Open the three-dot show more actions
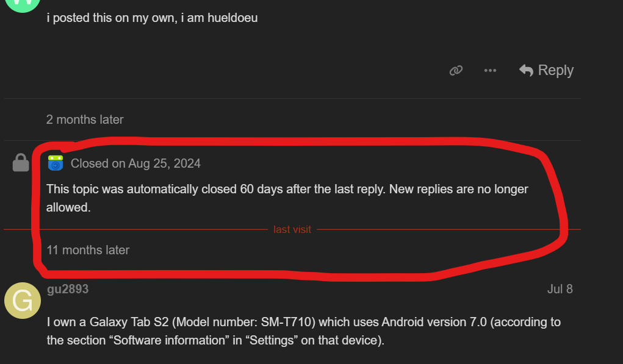This screenshot has height=364, width=623. coord(490,71)
